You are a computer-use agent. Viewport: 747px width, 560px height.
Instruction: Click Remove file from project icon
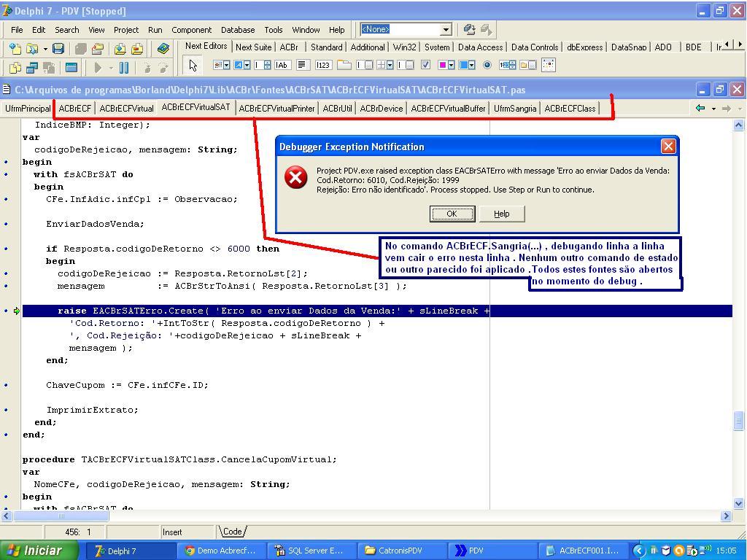[x=137, y=48]
